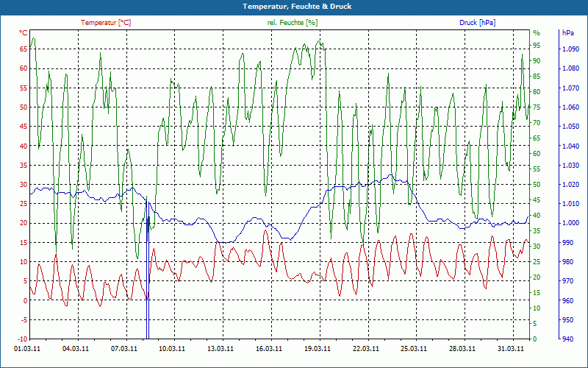Select the blue 'Druck [hPa]' legend label

(477, 23)
